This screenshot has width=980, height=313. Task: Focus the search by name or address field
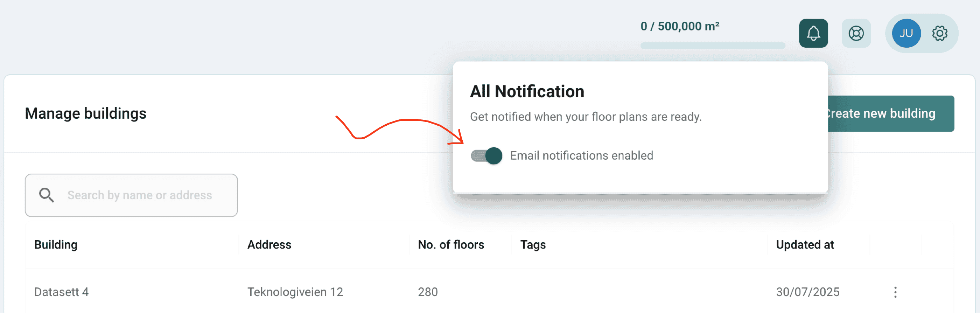(145, 195)
